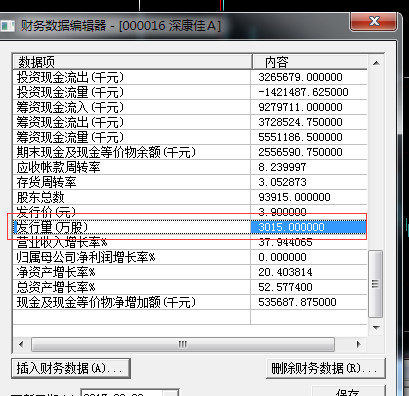This screenshot has height=396, width=409.
Task: Click the 数据项 column header
Action: click(132, 62)
